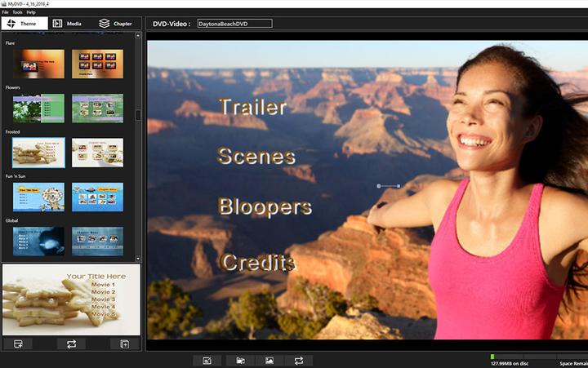
Task: Switch to the Chapter tab
Action: pos(115,23)
